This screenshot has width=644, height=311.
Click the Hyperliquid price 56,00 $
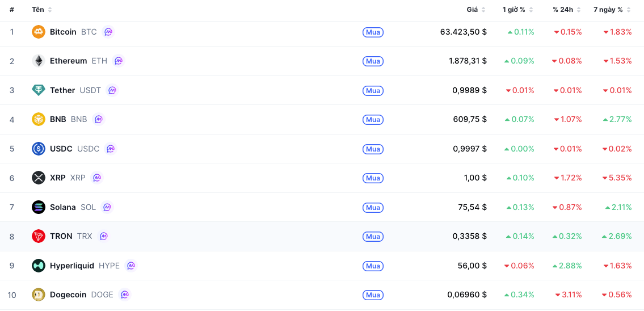pos(472,266)
